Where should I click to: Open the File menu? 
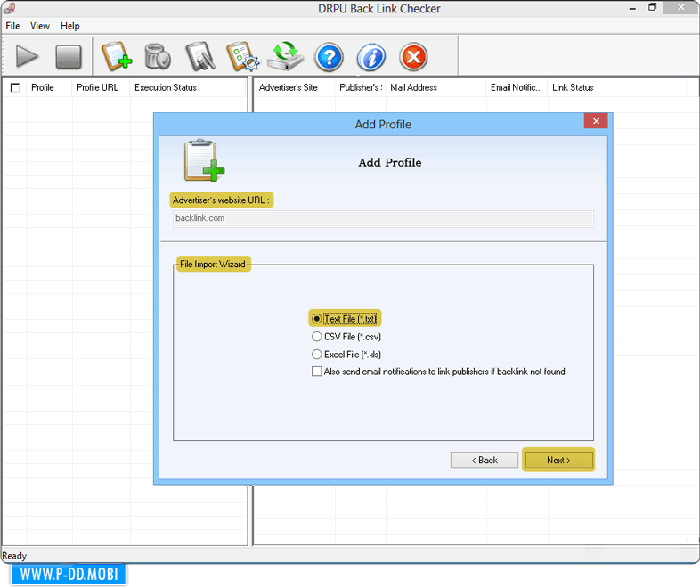[12, 26]
